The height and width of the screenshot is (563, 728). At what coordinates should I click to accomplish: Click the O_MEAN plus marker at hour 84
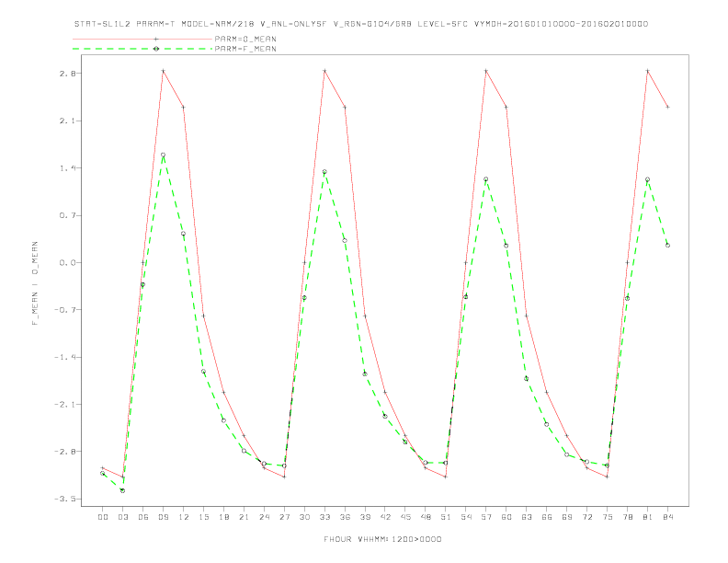pyautogui.click(x=667, y=108)
